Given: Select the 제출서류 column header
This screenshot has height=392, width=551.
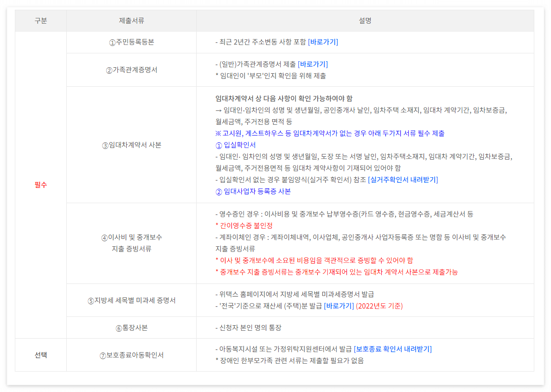Looking at the screenshot, I should pos(131,20).
